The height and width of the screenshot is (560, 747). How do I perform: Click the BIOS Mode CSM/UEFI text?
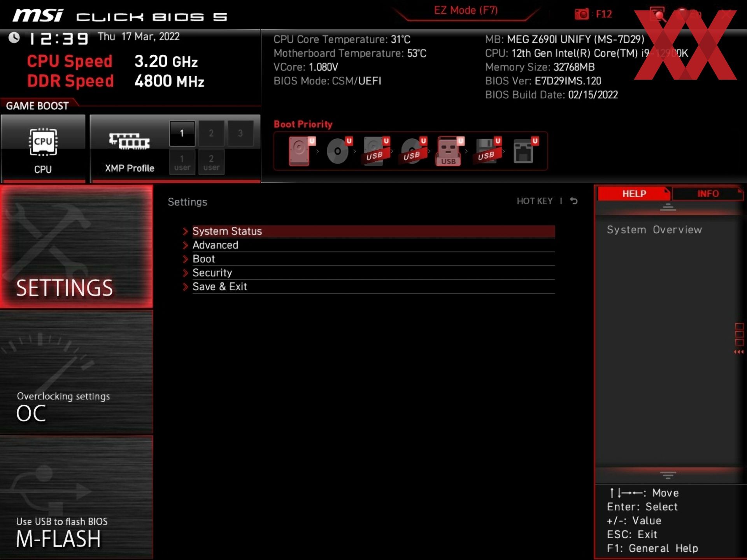[327, 81]
